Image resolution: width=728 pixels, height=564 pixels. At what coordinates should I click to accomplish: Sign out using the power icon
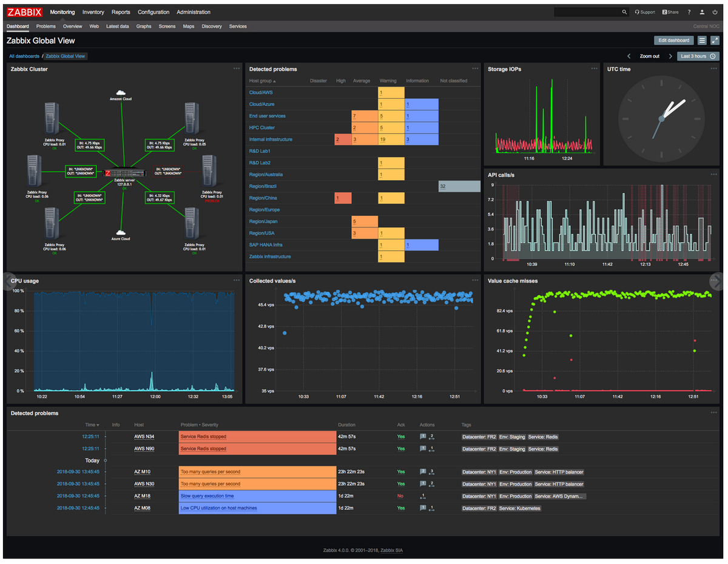click(x=716, y=12)
